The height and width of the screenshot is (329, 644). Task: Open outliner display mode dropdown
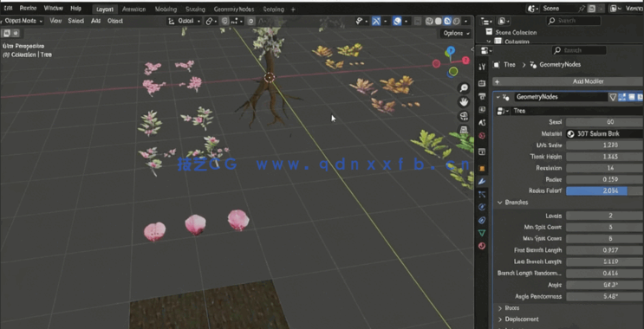tap(486, 21)
